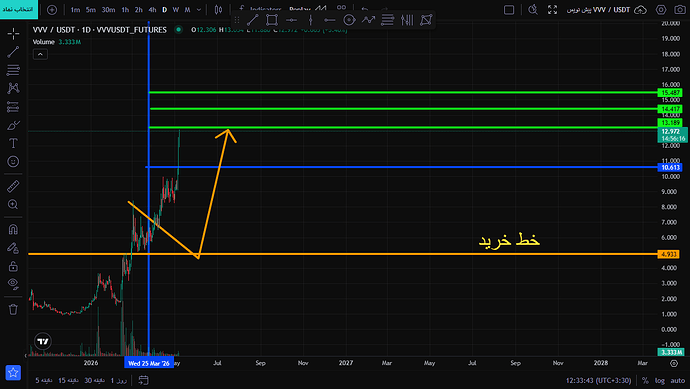Screen dimensions: 690x389
Task: Click the add symbol plus icon
Action: pos(52,10)
